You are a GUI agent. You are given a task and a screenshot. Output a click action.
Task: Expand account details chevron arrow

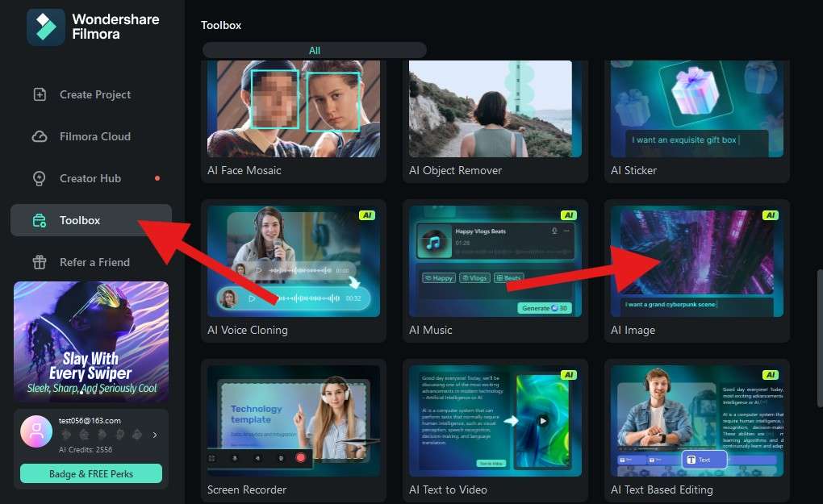[155, 435]
